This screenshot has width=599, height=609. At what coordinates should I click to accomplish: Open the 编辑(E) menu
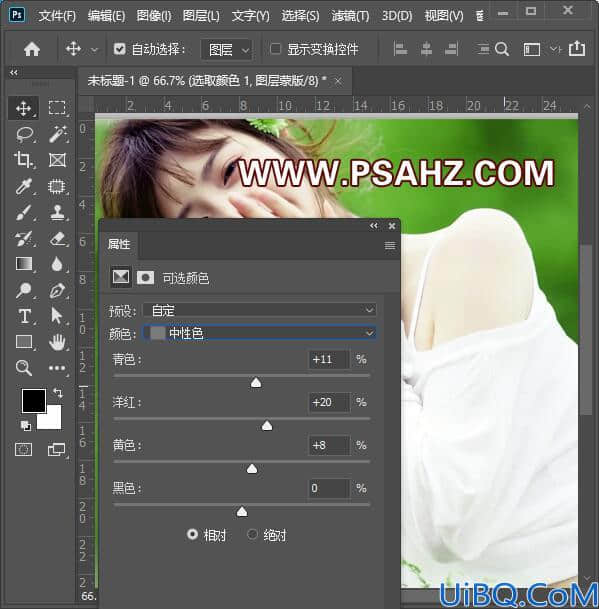106,16
